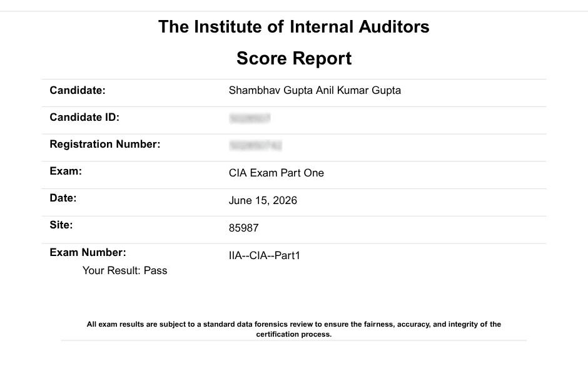
Task: Click the Your Result: Pass text
Action: pyautogui.click(x=125, y=270)
